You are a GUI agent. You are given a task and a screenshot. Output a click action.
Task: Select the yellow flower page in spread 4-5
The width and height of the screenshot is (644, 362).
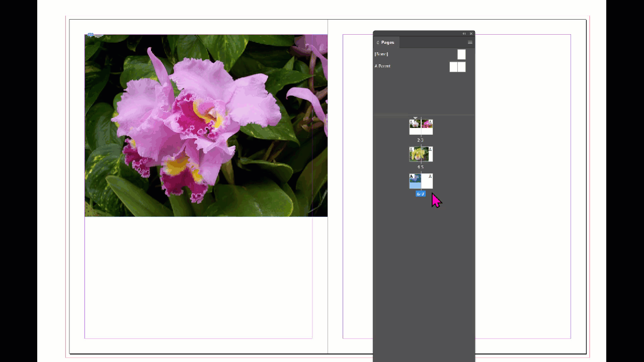[414, 154]
